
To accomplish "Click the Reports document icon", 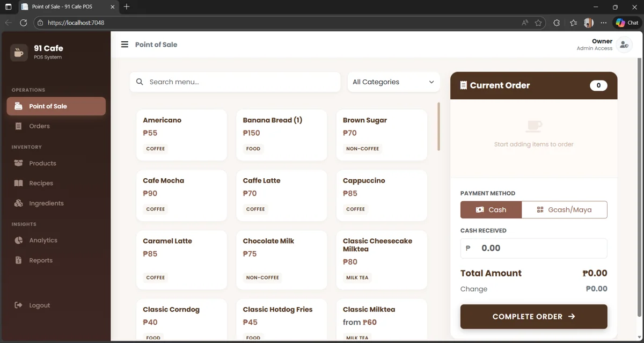I will tap(18, 260).
